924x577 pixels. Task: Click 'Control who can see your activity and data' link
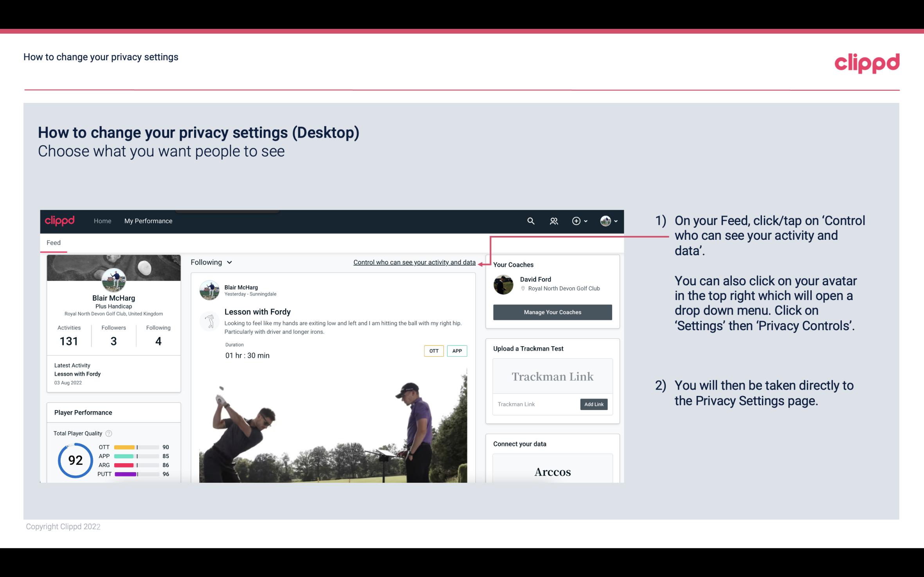point(414,262)
